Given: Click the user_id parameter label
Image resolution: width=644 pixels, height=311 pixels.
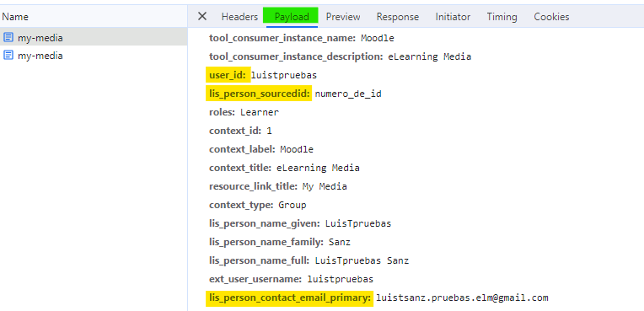Looking at the screenshot, I should [x=228, y=75].
